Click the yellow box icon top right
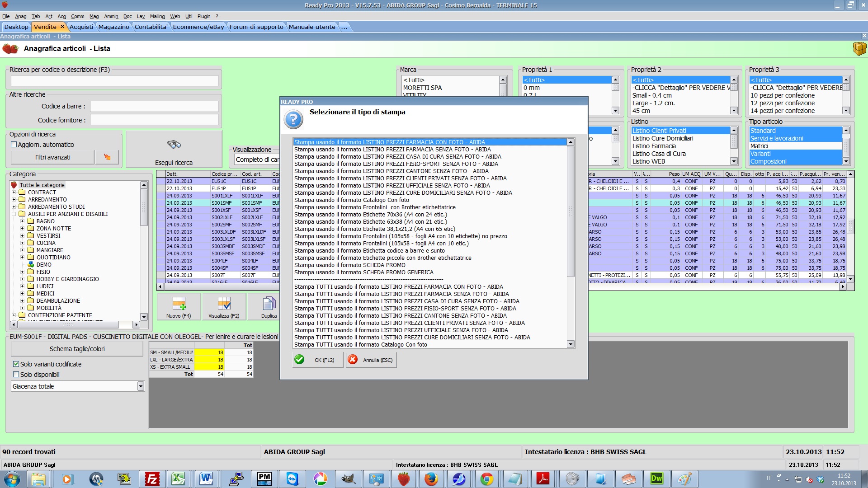Viewport: 868px width, 488px height. click(859, 48)
